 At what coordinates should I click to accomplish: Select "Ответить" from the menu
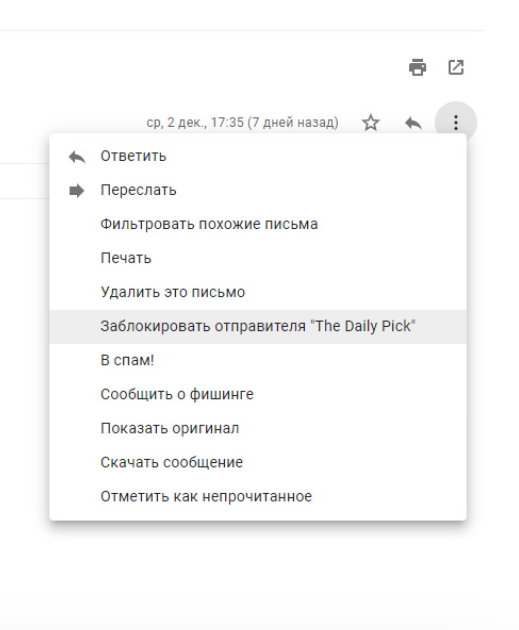pyautogui.click(x=257, y=156)
